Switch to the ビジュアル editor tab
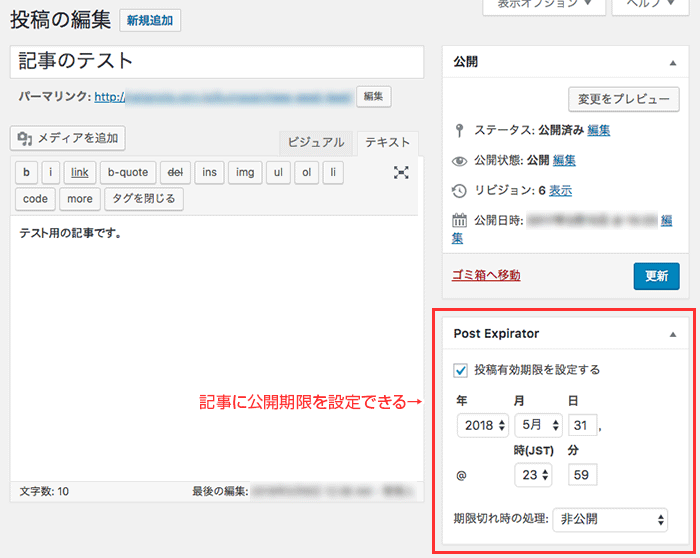Image resolution: width=700 pixels, height=558 pixels. (x=316, y=143)
